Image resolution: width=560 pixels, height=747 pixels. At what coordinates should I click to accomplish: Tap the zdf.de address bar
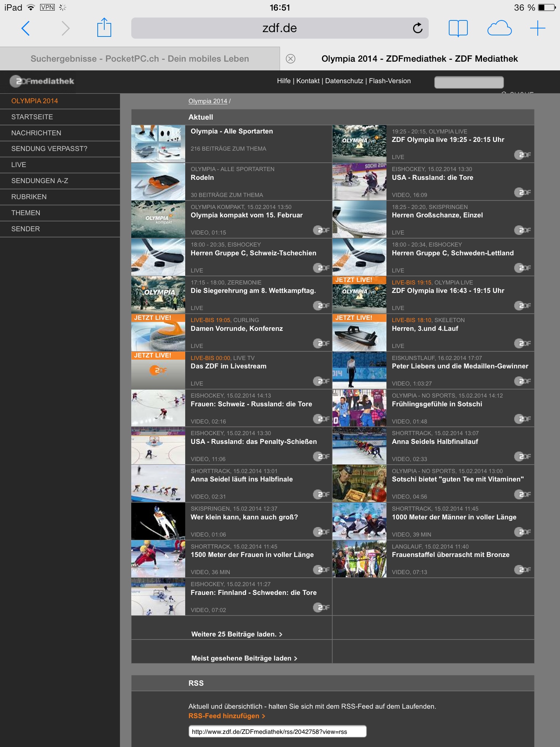[280, 28]
